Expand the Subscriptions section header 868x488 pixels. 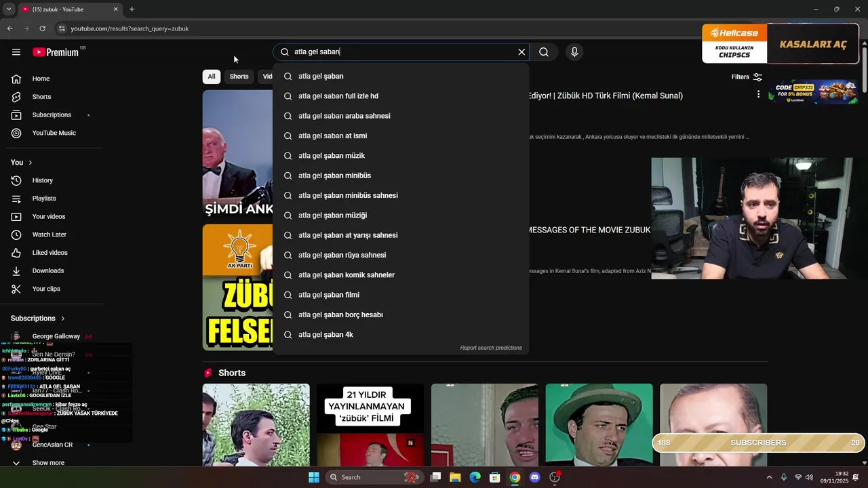click(x=38, y=319)
